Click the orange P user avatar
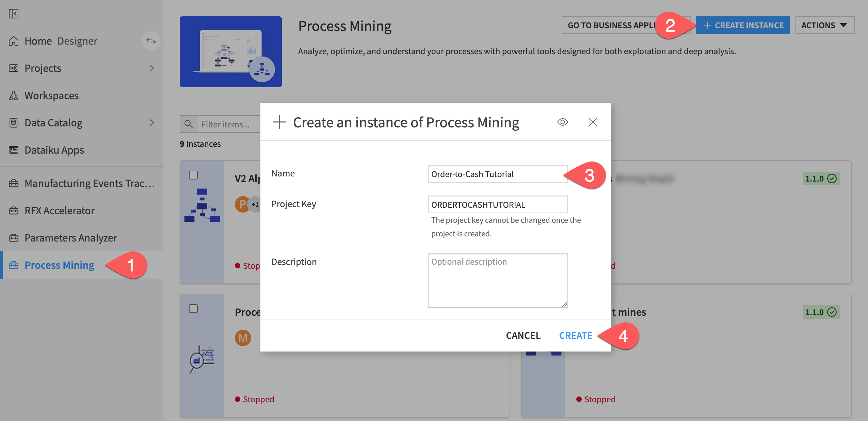The image size is (868, 421). click(x=242, y=204)
